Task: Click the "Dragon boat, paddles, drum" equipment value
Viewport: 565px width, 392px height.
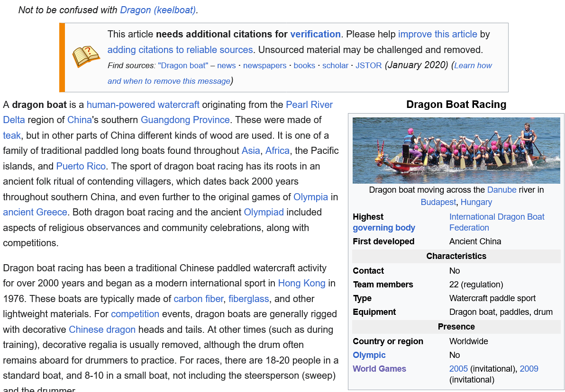Action: coord(501,312)
